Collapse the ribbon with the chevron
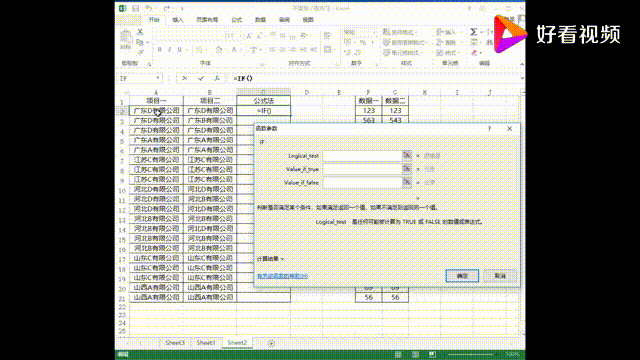The height and width of the screenshot is (360, 640). [x=522, y=64]
